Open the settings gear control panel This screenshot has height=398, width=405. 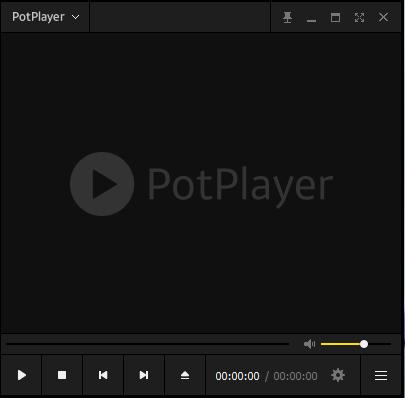coord(338,375)
